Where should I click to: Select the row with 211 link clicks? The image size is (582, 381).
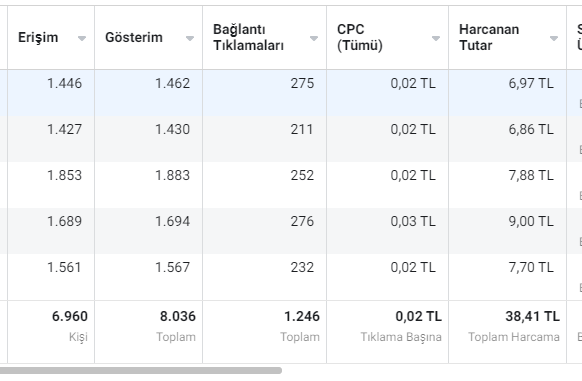pyautogui.click(x=291, y=139)
